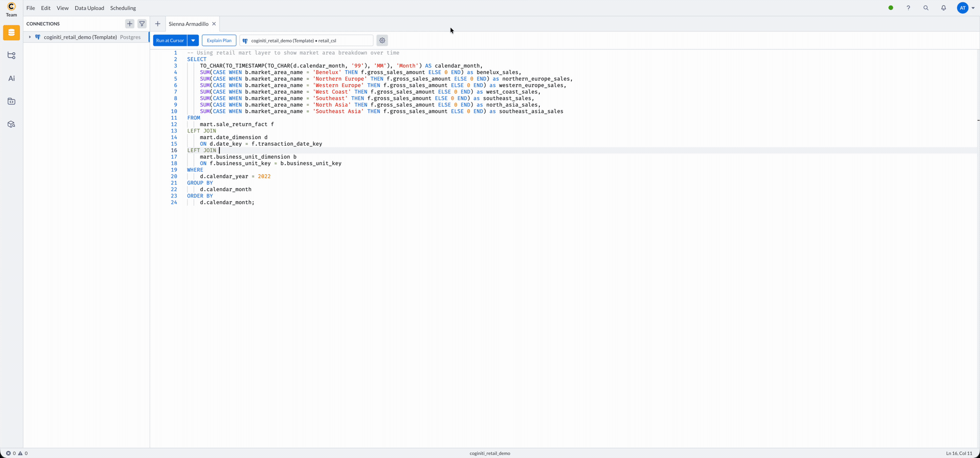Open the pipeline workflow sidebar icon
Viewport: 980px width, 458px height.
[11, 55]
